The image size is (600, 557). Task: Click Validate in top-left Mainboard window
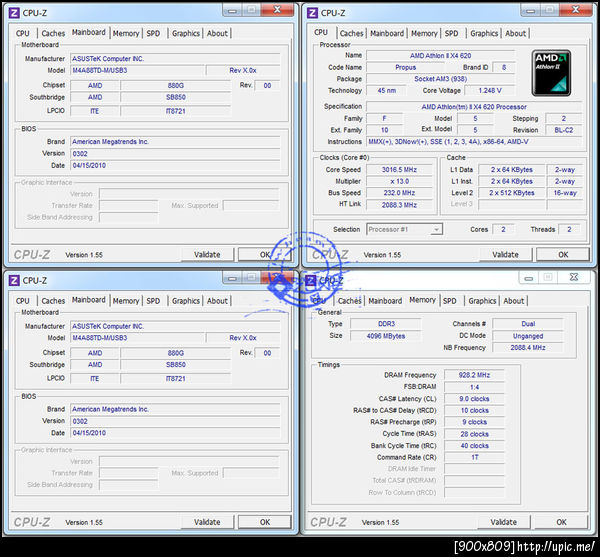(207, 255)
